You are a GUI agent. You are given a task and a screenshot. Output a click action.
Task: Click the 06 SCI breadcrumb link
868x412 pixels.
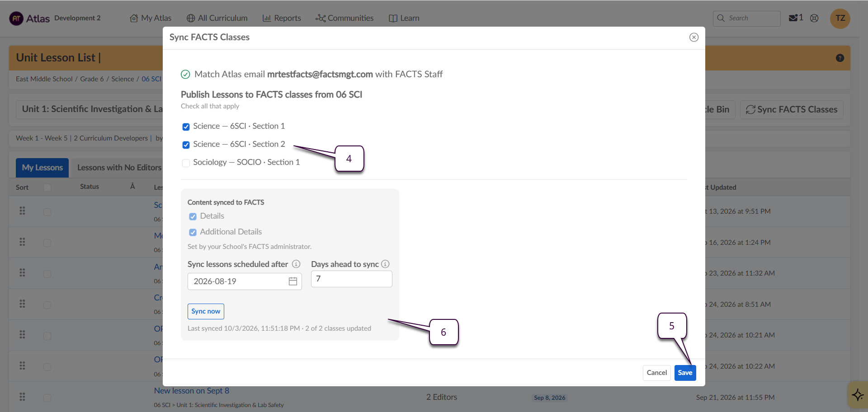point(151,79)
